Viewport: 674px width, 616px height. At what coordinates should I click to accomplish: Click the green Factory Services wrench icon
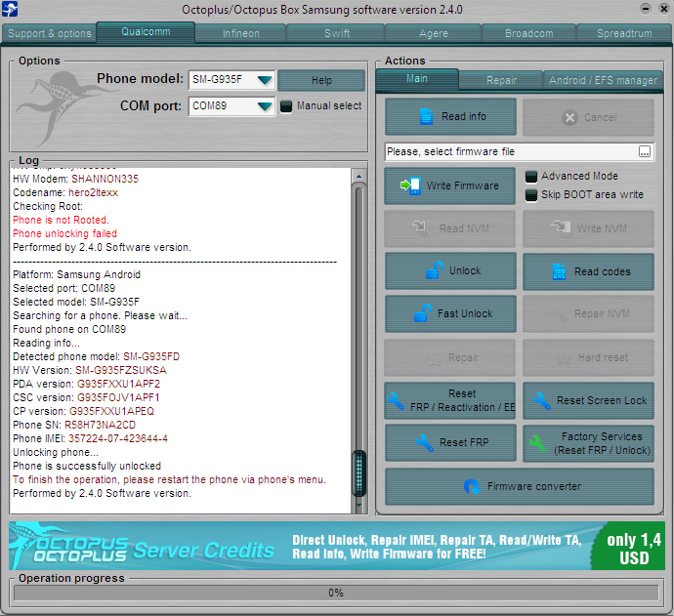pyautogui.click(x=538, y=443)
